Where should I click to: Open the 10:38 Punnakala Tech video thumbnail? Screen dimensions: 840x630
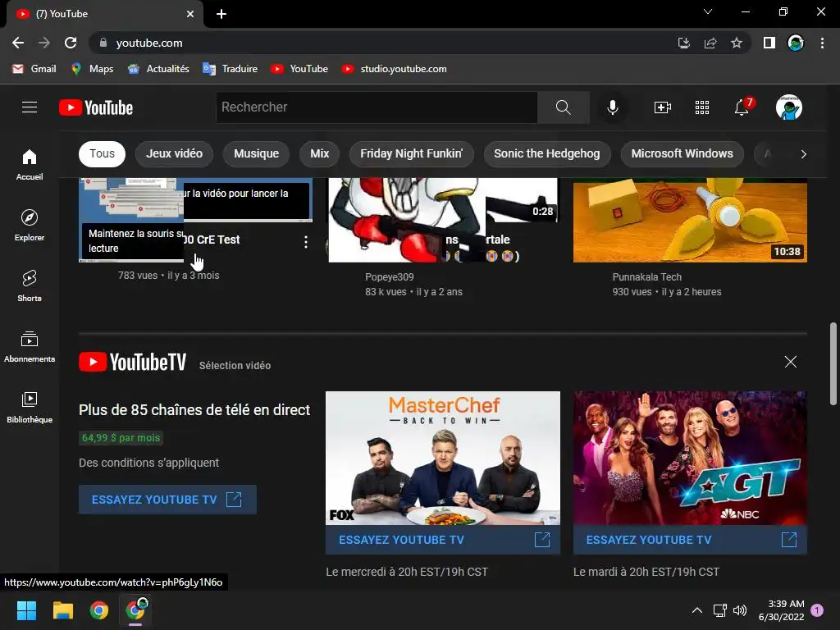click(x=690, y=220)
